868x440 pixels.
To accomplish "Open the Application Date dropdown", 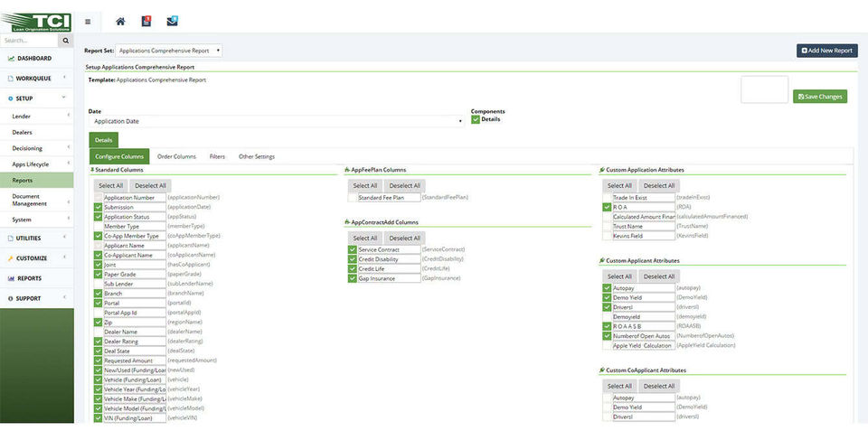I will point(277,121).
